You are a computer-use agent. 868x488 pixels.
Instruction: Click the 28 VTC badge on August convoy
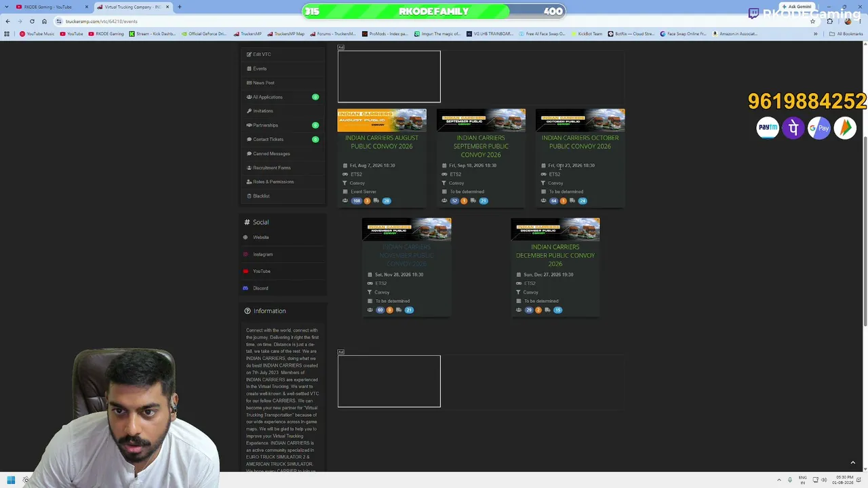387,201
